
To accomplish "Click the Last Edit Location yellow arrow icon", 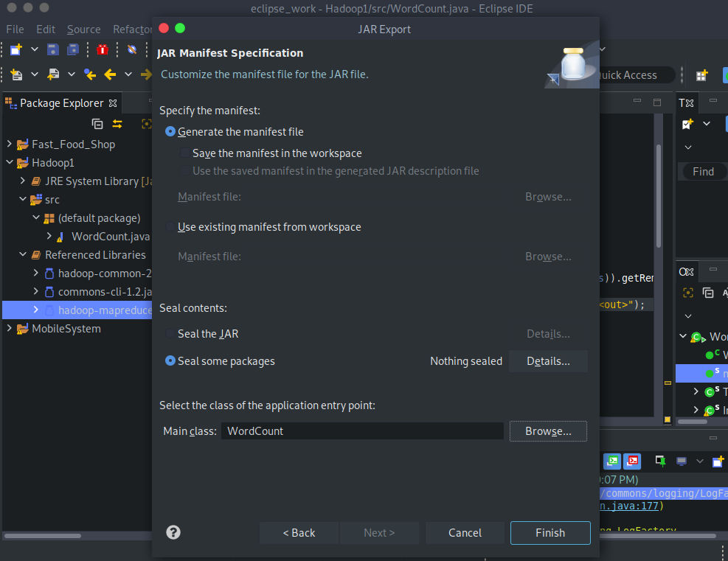I will tap(90, 74).
